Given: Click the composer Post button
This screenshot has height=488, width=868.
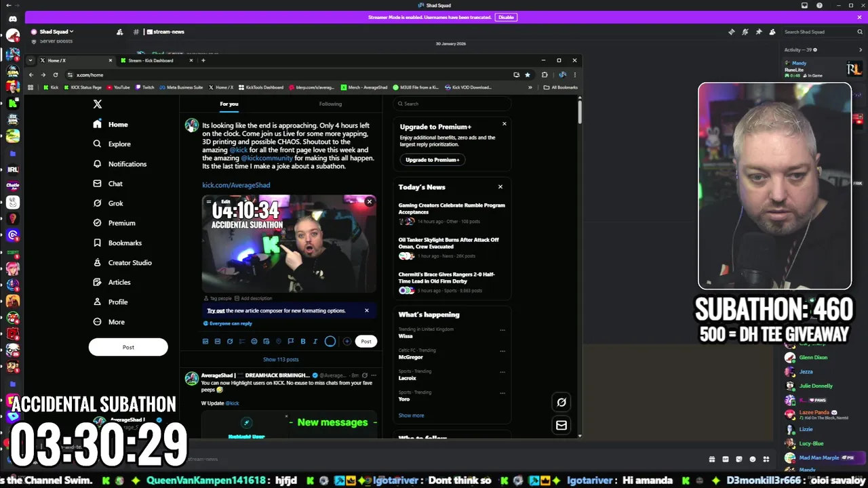Looking at the screenshot, I should (x=366, y=342).
